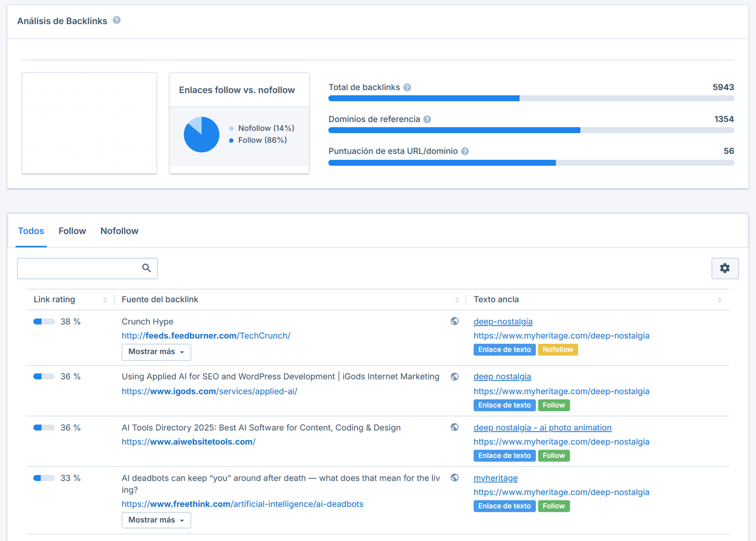Select the Todos tab

(31, 231)
